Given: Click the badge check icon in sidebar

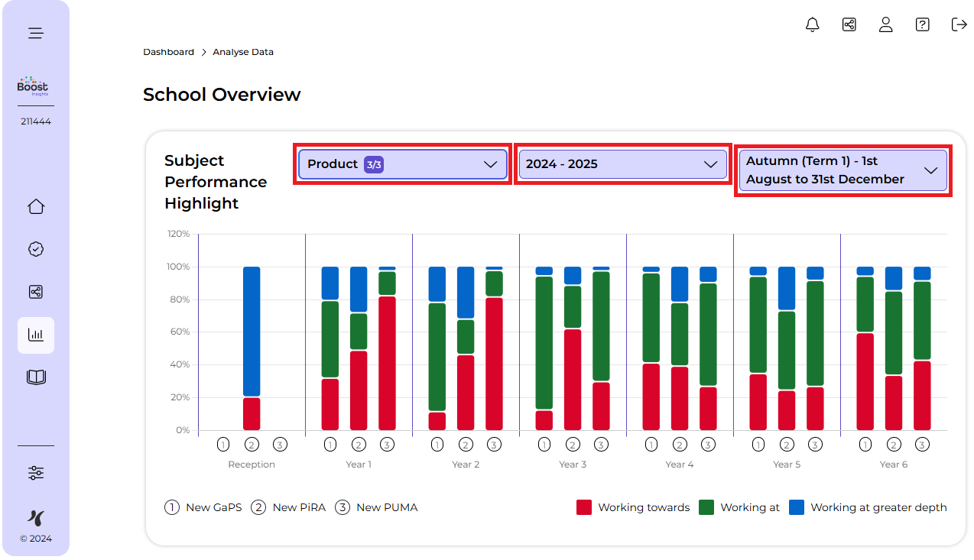Looking at the screenshot, I should click(x=35, y=248).
